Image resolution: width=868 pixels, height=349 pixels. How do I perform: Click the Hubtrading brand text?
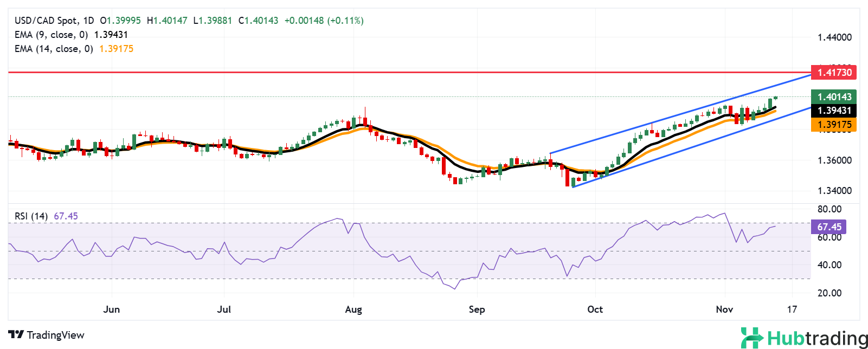pyautogui.click(x=817, y=338)
